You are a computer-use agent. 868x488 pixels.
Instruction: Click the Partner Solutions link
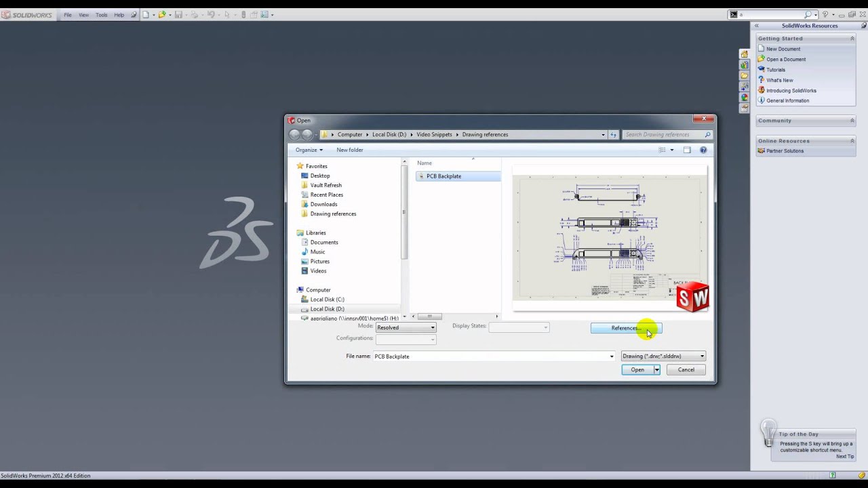coord(785,151)
